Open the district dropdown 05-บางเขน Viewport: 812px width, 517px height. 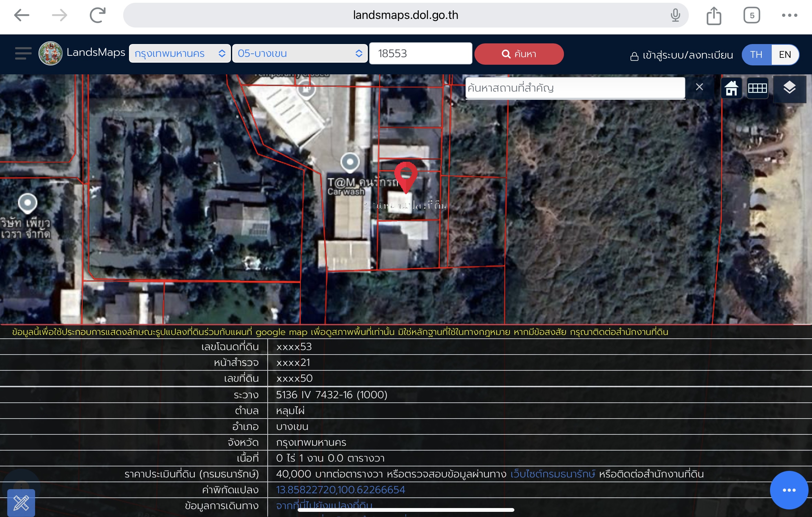(300, 54)
